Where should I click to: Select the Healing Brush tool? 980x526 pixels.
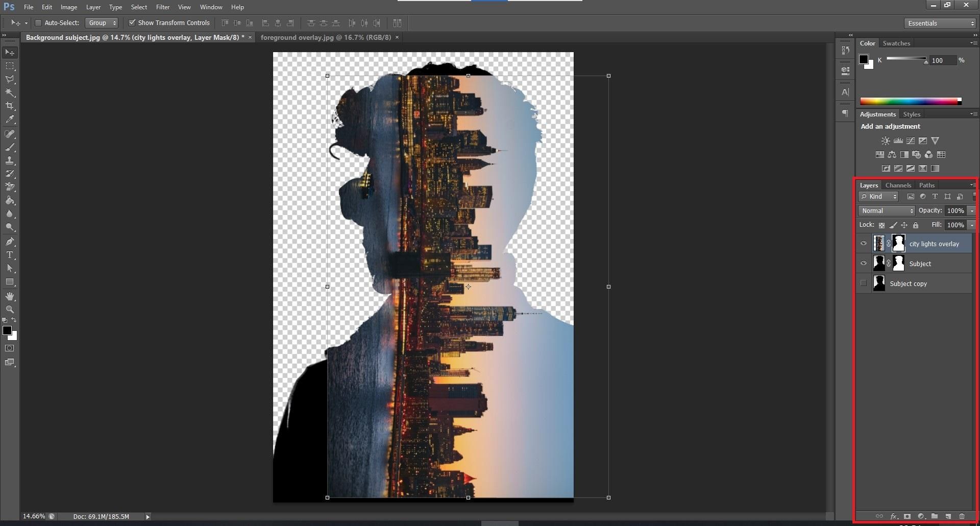pyautogui.click(x=10, y=134)
